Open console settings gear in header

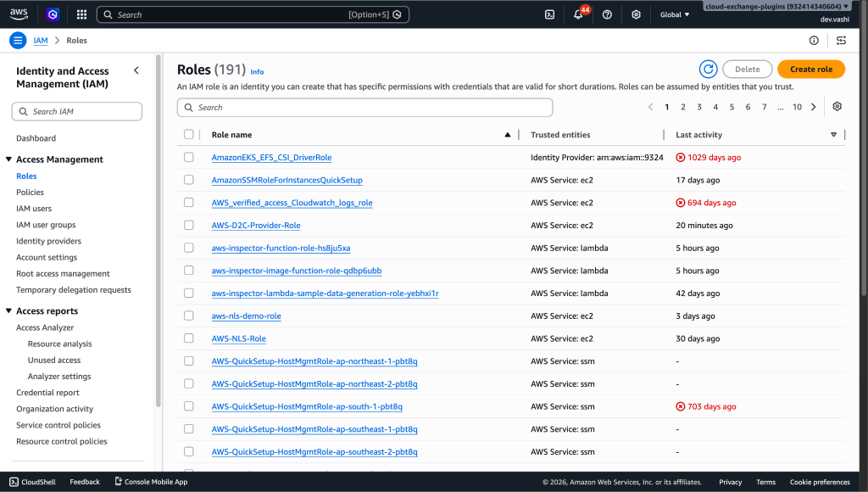636,14
